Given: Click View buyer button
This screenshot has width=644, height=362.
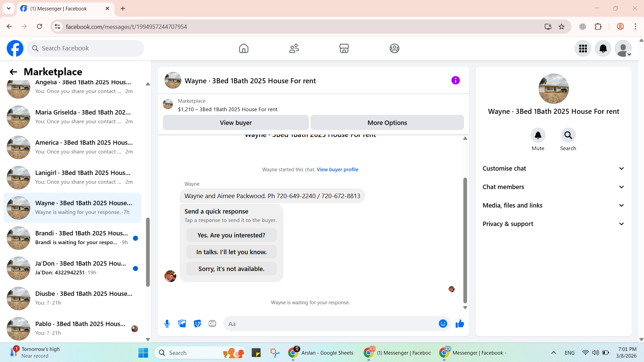Looking at the screenshot, I should 236,123.
